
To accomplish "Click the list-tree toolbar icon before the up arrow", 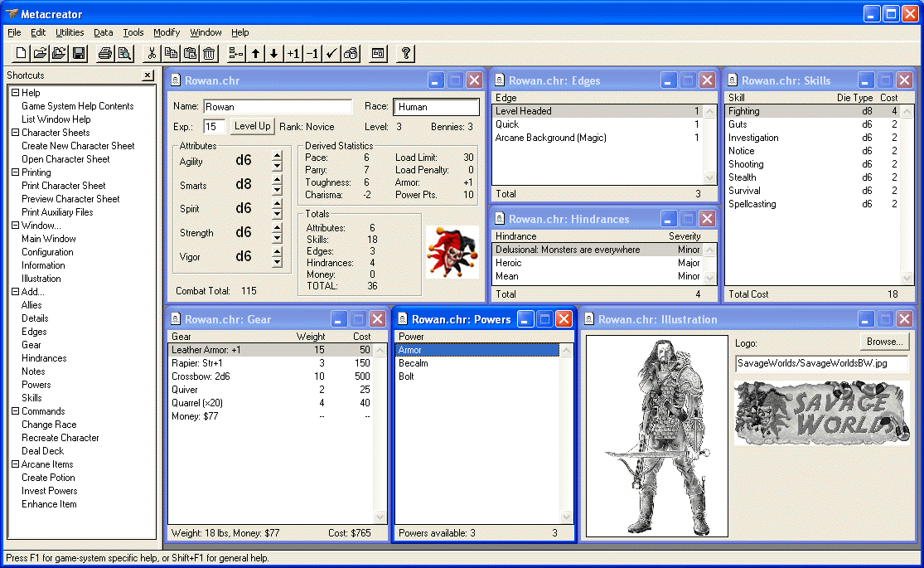I will pyautogui.click(x=235, y=54).
